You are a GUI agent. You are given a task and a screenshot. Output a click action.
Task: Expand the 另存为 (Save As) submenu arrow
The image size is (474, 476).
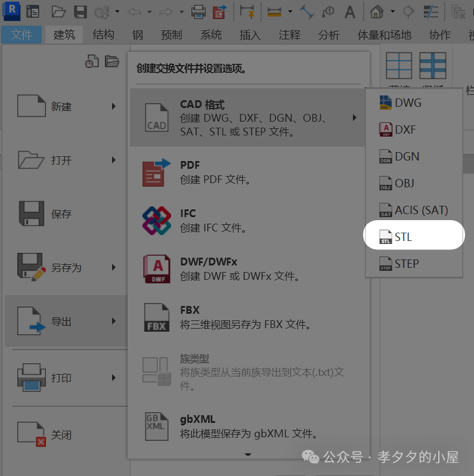tap(114, 268)
